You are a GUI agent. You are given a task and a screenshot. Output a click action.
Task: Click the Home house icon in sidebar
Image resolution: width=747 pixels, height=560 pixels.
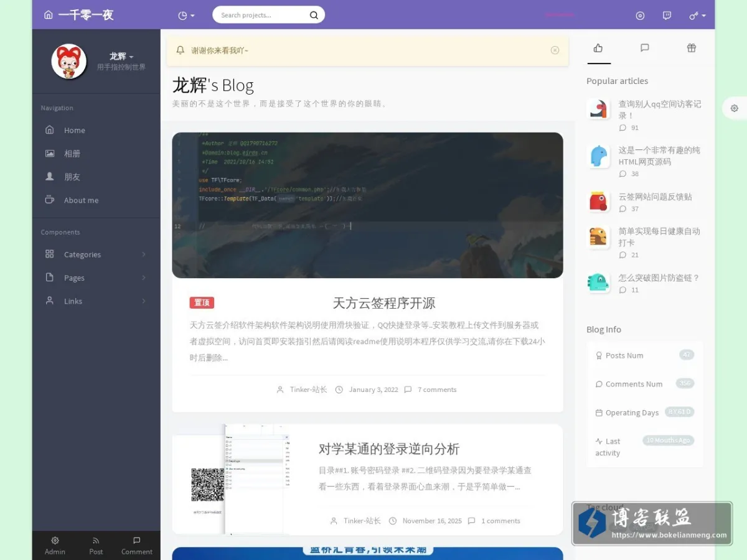50,129
